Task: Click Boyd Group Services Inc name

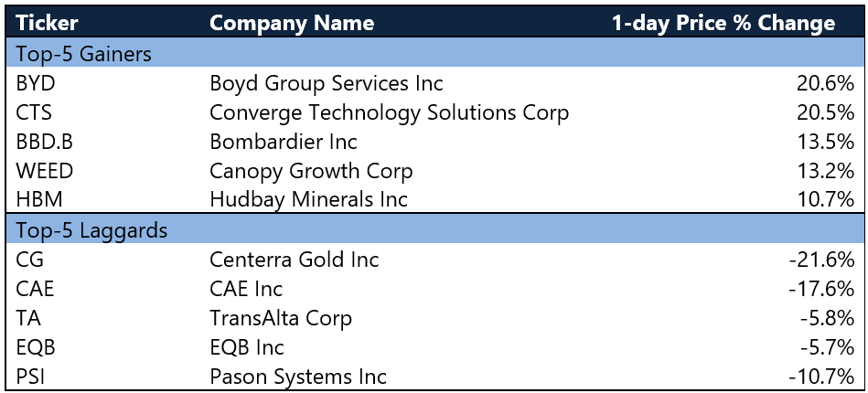Action: (x=327, y=83)
